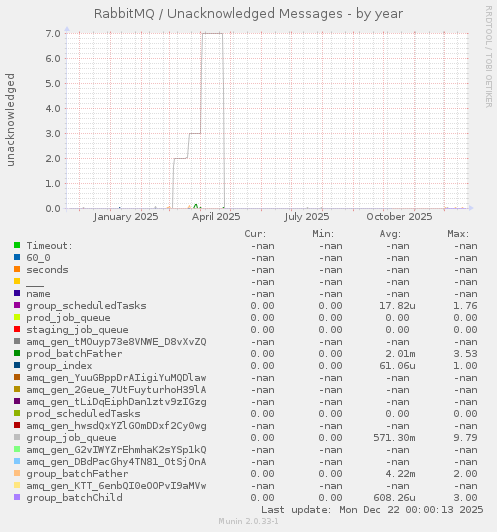Click the 'prod_batchFather' legend label
497x532 pixels.
pyautogui.click(x=74, y=354)
